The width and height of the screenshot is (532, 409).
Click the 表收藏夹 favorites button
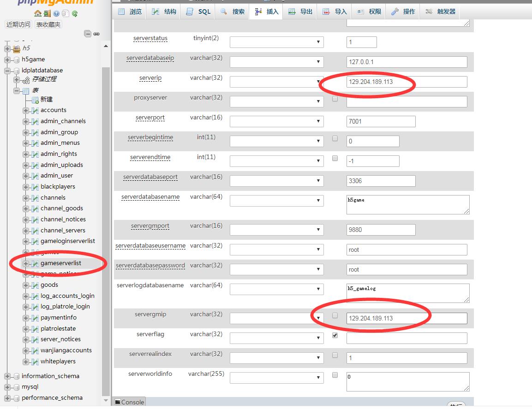pos(48,24)
